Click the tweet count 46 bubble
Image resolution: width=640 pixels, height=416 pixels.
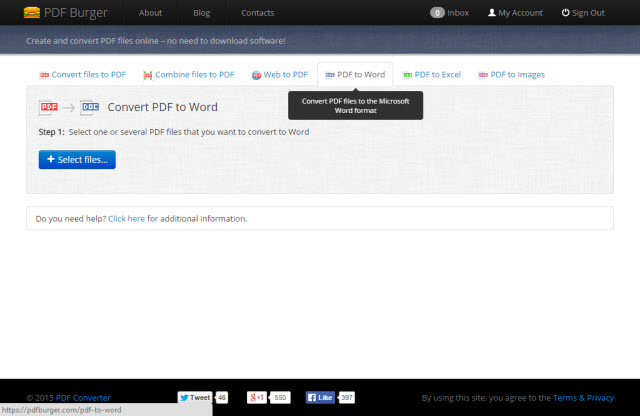(222, 398)
